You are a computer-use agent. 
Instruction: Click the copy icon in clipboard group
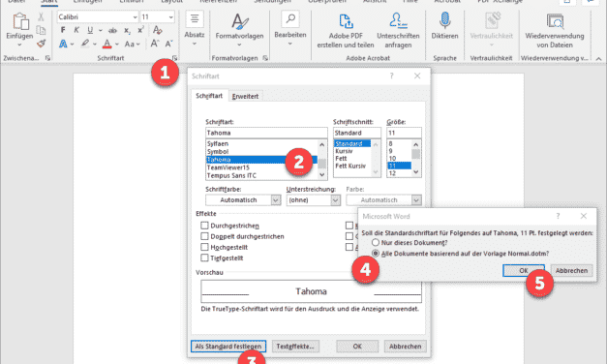[x=41, y=30]
